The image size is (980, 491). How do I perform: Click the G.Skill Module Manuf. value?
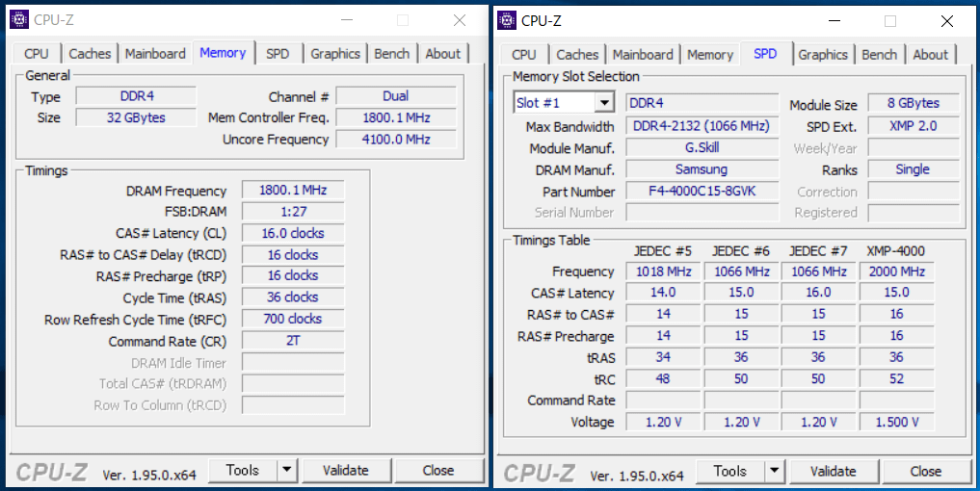tap(702, 148)
